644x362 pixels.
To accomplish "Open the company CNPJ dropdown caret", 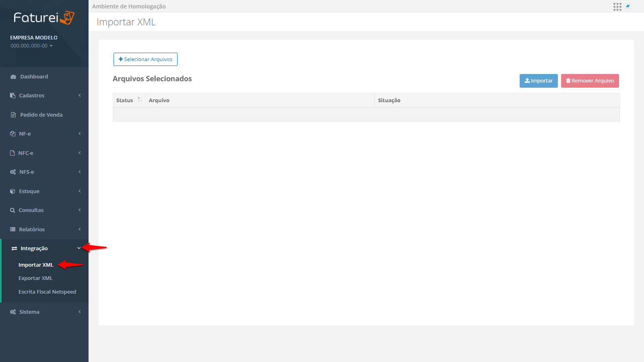I will pyautogui.click(x=51, y=46).
